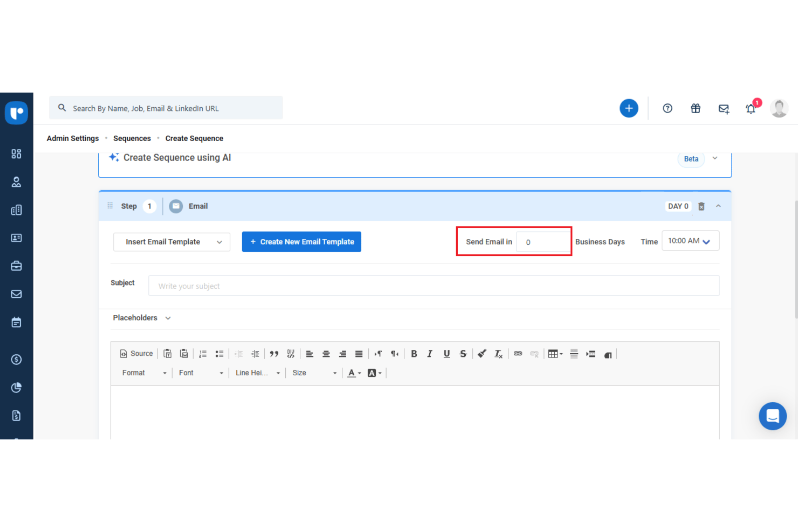Screen dimensions: 798x532
Task: Insert a bulleted list
Action: pyautogui.click(x=219, y=354)
